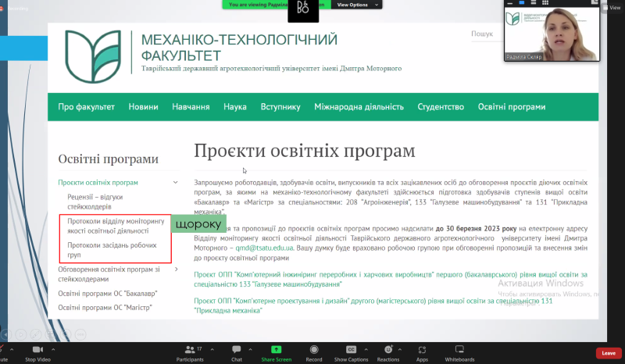
Task: Click the green Share Screen icon
Action: point(277,350)
